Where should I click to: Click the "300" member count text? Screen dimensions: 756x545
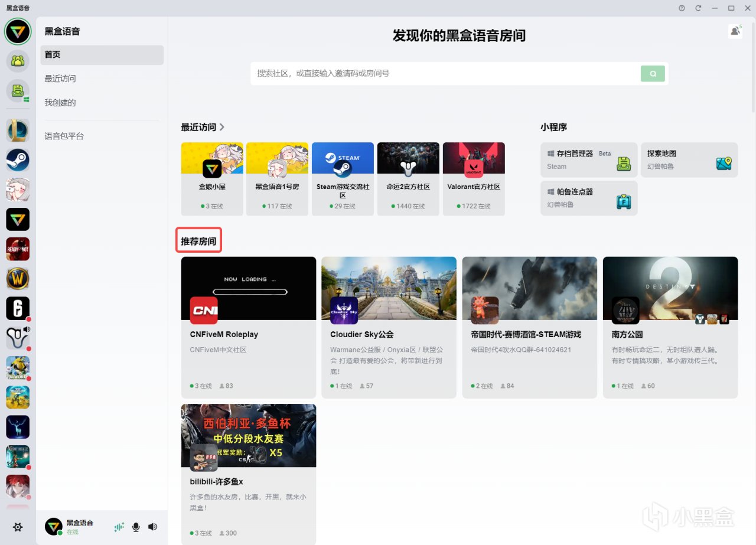coord(231,533)
